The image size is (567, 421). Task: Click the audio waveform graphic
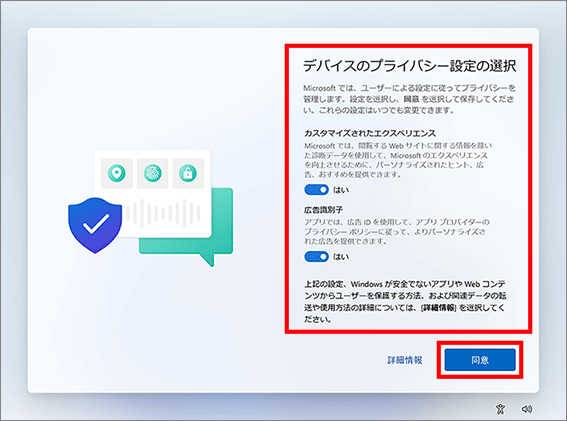[x=163, y=213]
